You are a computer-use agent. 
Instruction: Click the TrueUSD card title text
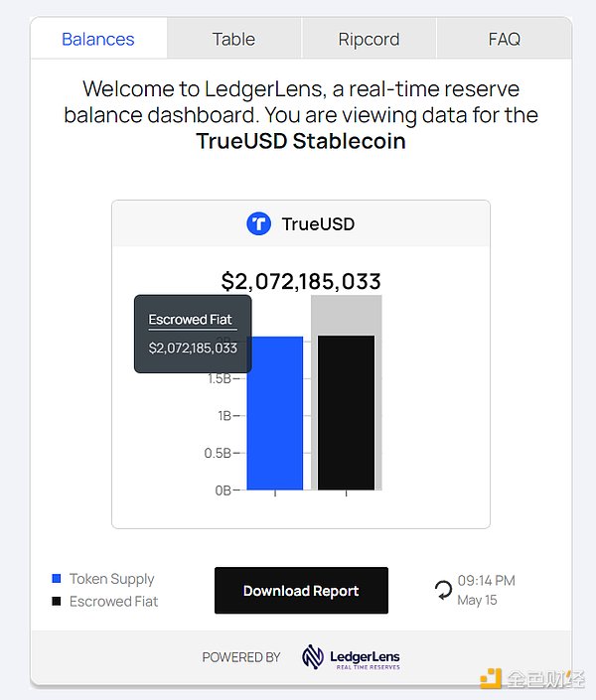318,224
